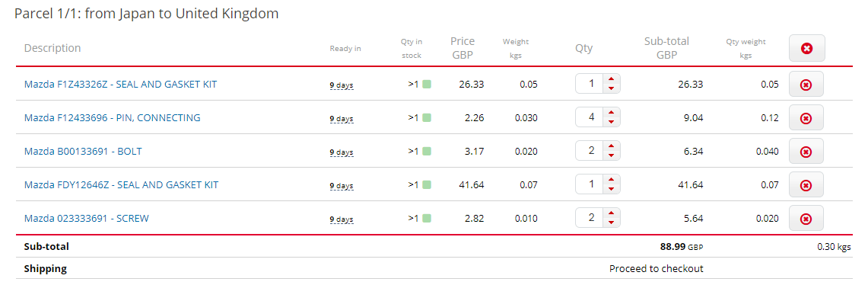Remove the SCREW item from the parcel
This screenshot has width=868, height=285.
click(x=806, y=219)
